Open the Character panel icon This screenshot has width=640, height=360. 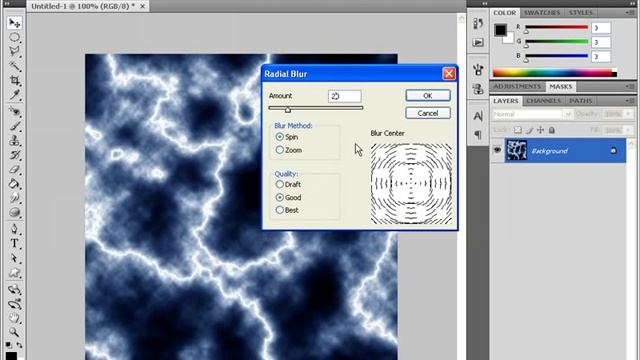478,116
